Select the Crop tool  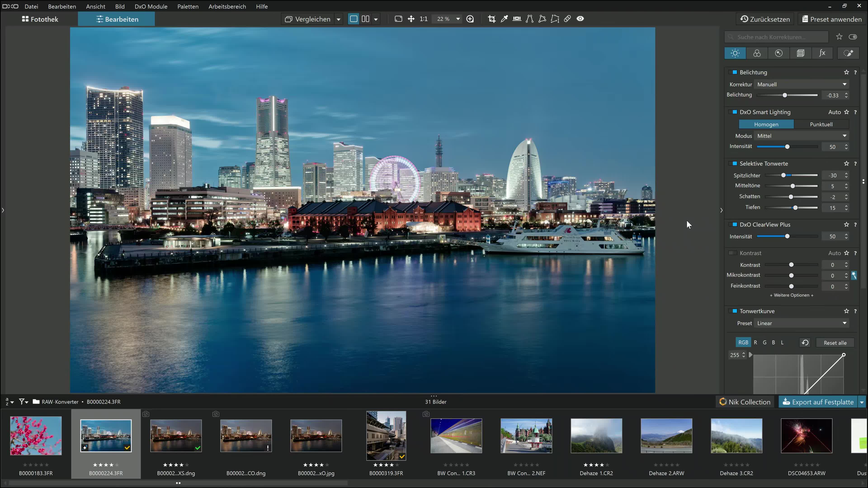click(492, 19)
